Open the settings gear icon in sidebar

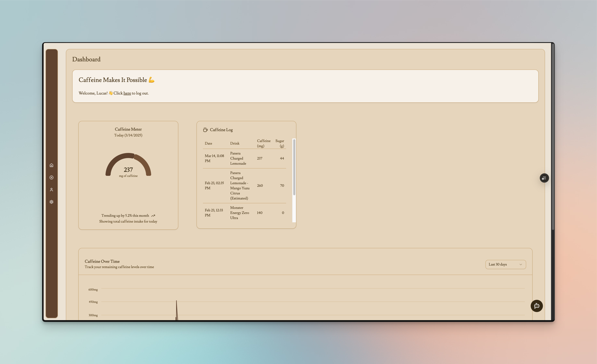pyautogui.click(x=51, y=202)
